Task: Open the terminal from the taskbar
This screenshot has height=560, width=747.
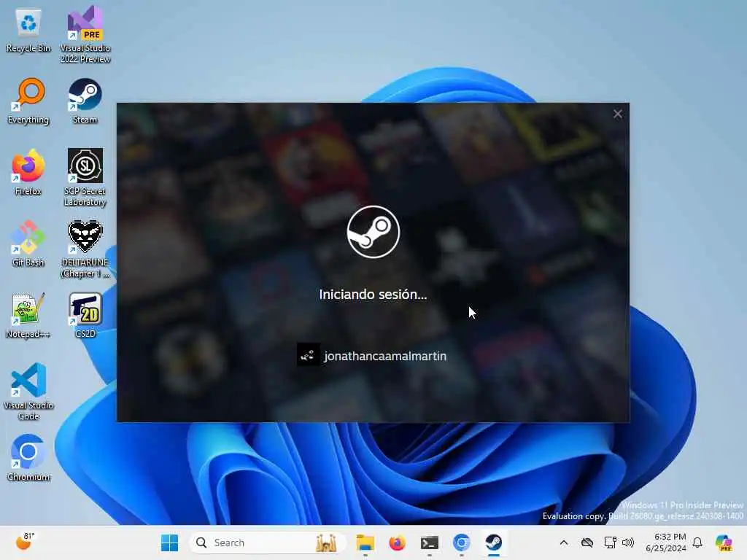Action: [x=429, y=542]
